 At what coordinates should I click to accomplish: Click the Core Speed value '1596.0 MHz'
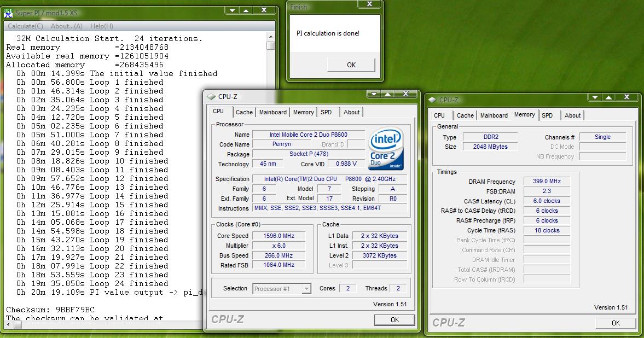click(279, 236)
